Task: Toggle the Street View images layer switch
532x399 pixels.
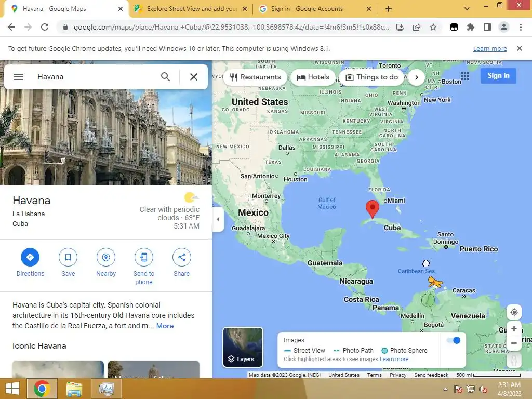Action: [x=454, y=340]
